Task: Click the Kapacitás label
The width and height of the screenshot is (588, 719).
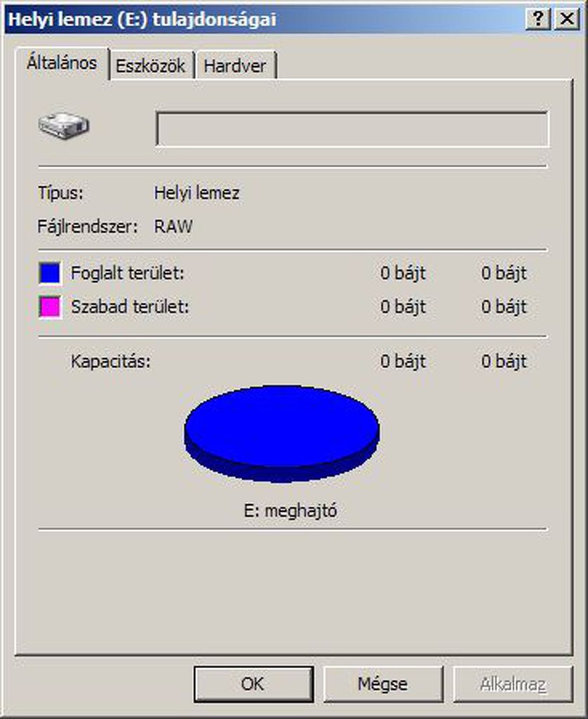Action: 110,362
